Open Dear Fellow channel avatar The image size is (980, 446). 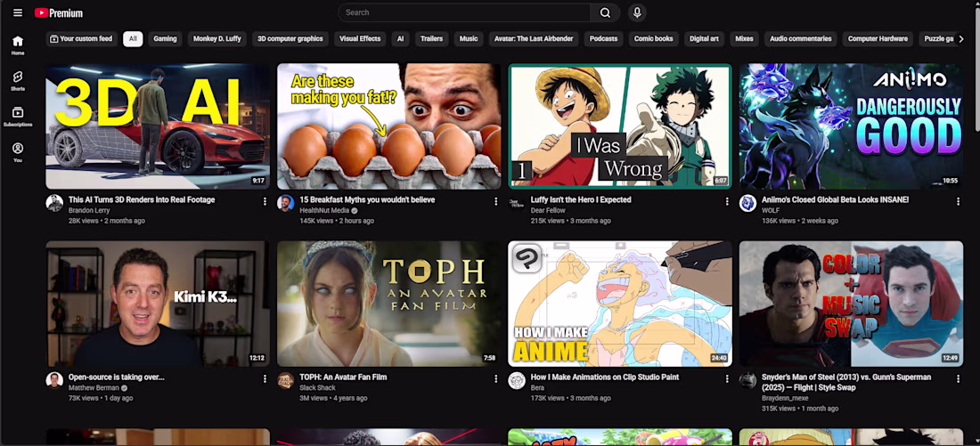(517, 203)
